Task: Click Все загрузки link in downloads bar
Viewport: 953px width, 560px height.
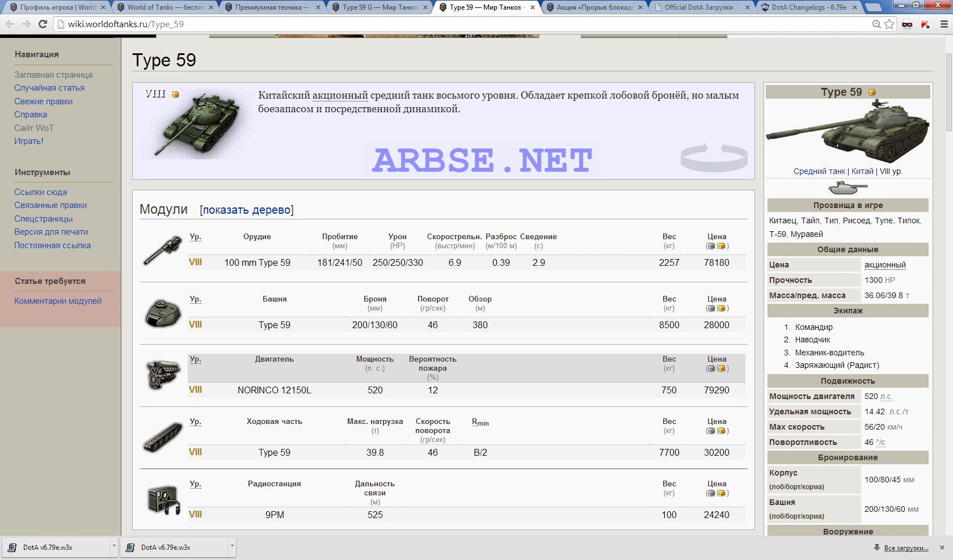Action: click(x=906, y=548)
